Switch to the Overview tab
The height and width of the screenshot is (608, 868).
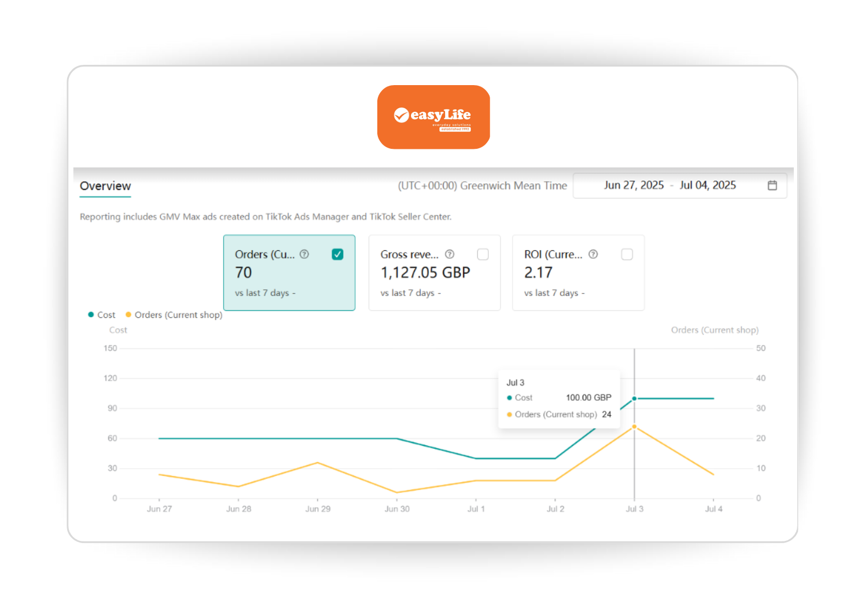(x=105, y=186)
